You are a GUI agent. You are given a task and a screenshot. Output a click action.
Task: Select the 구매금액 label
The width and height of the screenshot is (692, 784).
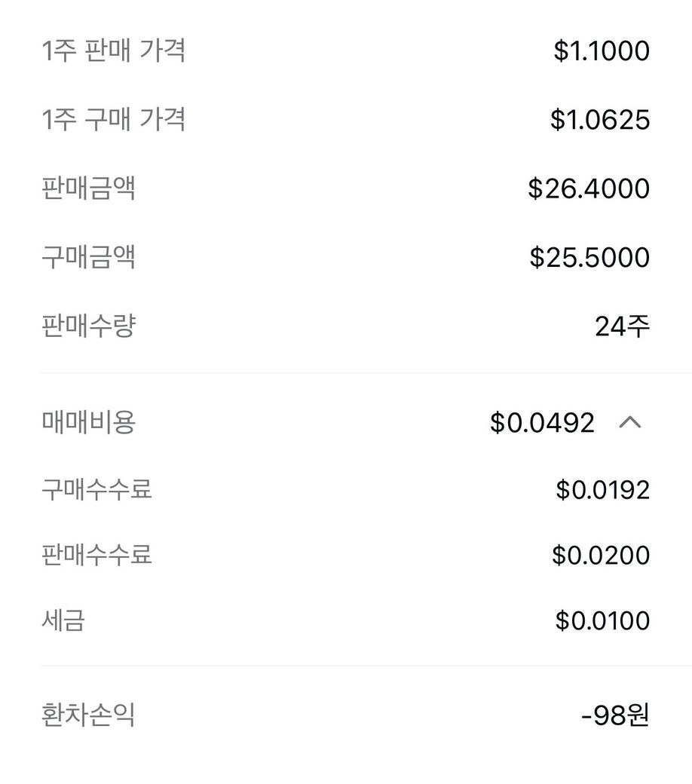[x=88, y=257]
